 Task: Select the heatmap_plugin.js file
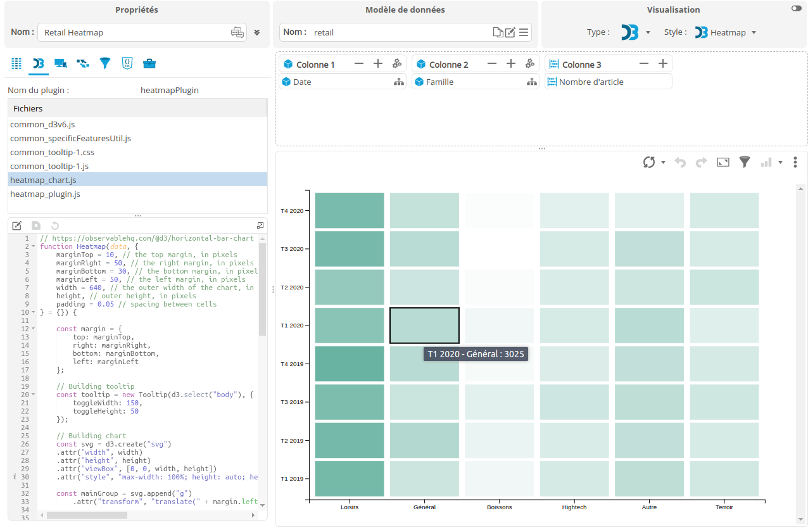tap(45, 194)
